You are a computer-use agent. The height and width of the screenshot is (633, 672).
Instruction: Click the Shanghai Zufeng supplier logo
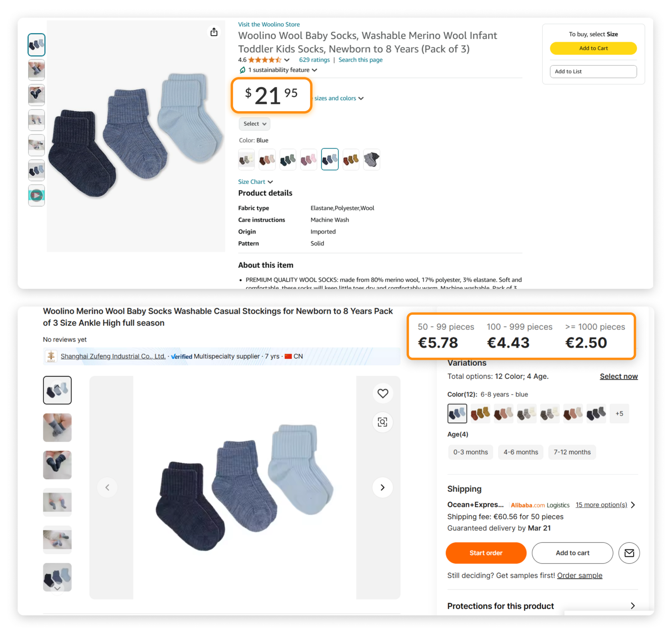click(x=50, y=356)
